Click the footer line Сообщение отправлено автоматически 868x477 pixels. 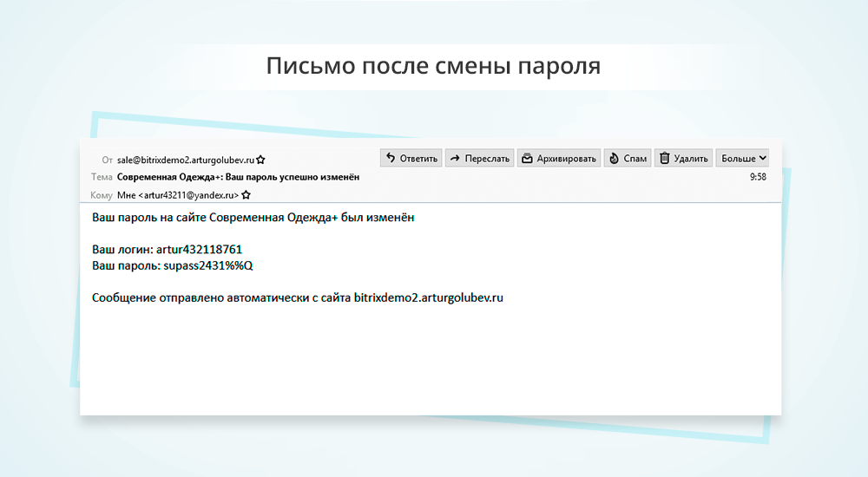pos(297,297)
